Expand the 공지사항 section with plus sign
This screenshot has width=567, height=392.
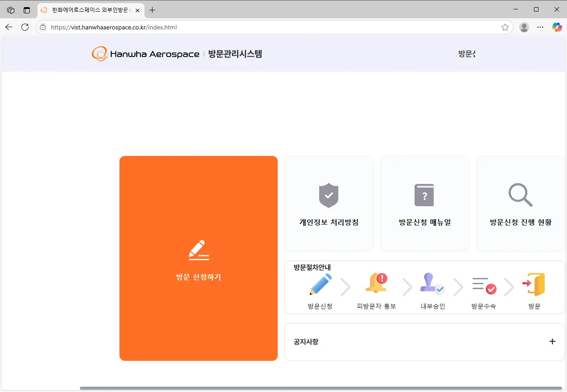tap(552, 341)
